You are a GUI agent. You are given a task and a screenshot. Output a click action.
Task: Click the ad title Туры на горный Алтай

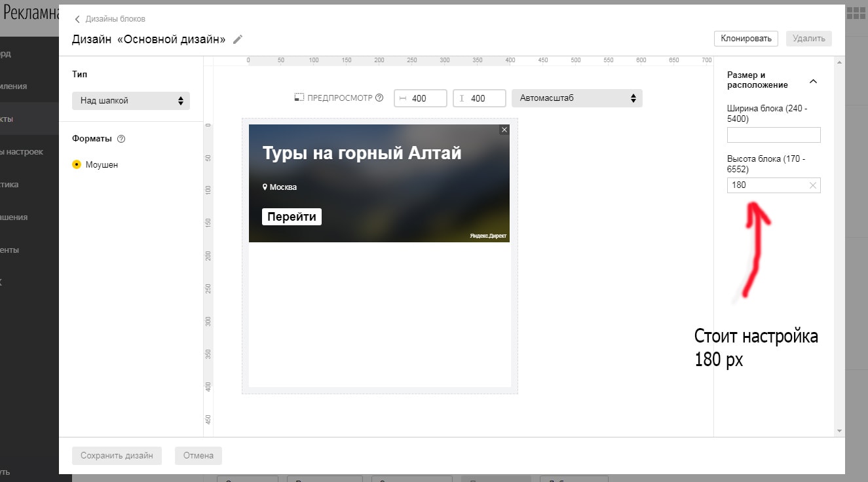(362, 153)
